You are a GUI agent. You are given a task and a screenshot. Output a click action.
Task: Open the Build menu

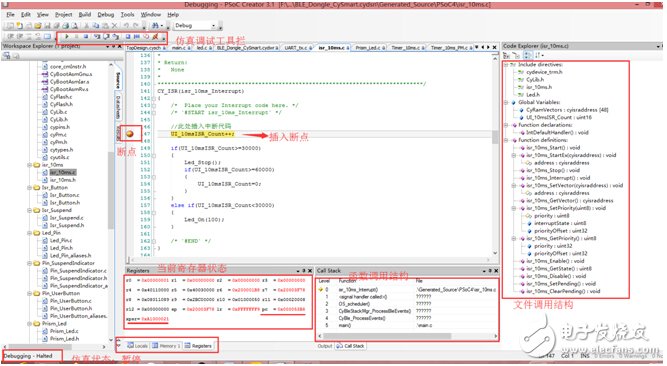85,14
